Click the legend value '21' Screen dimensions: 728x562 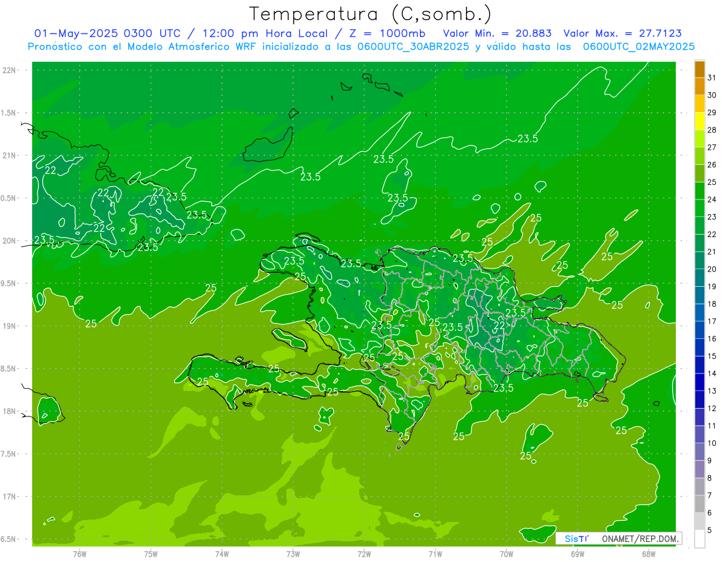712,252
